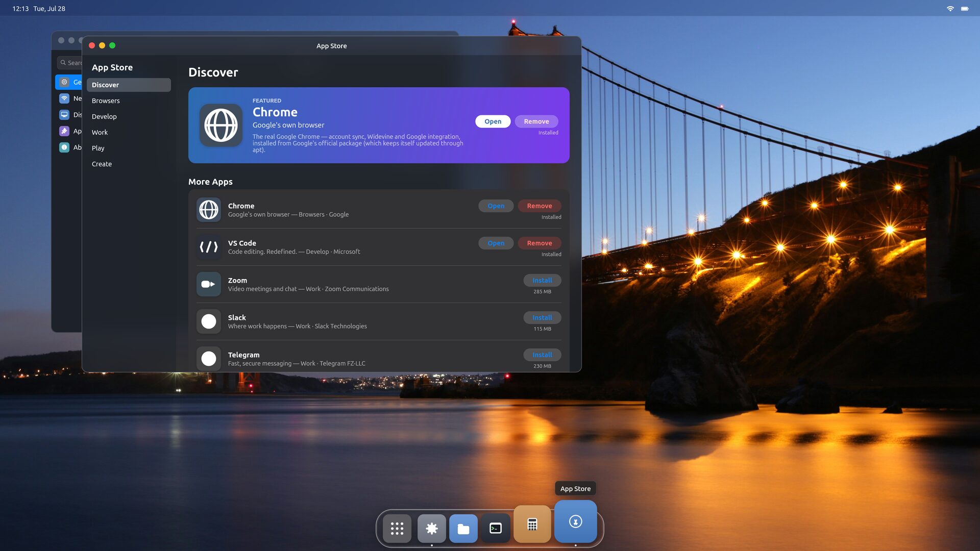Click the display icon in Settings window sidebar
The image size is (980, 551).
pos(64,115)
